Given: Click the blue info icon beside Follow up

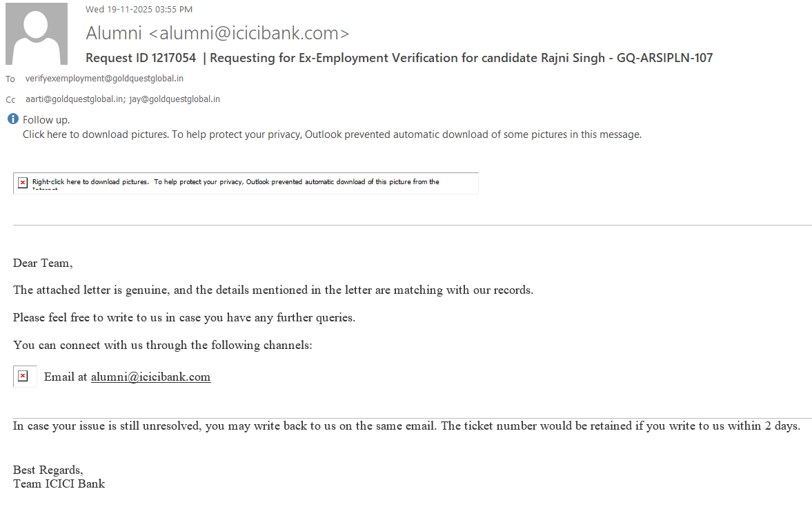Looking at the screenshot, I should coord(12,119).
